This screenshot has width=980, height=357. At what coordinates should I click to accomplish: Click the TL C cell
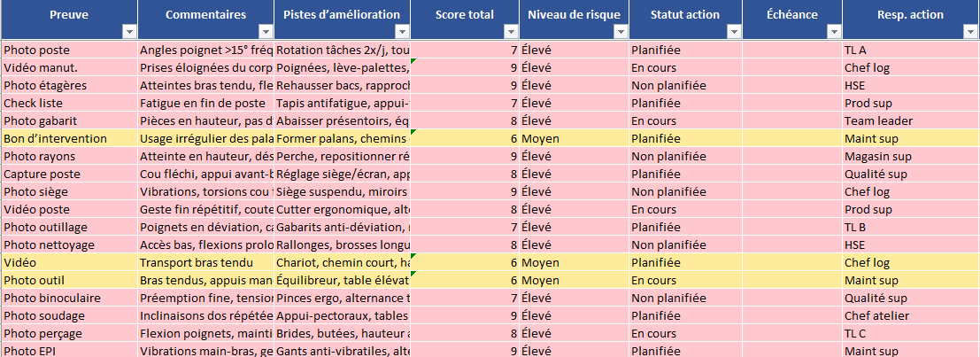point(908,334)
